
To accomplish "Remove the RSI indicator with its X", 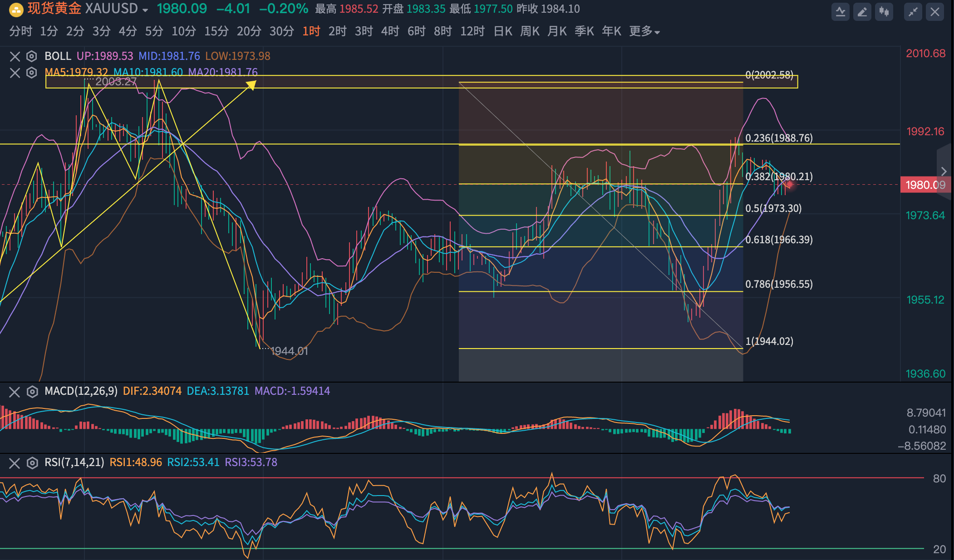I will click(x=15, y=463).
